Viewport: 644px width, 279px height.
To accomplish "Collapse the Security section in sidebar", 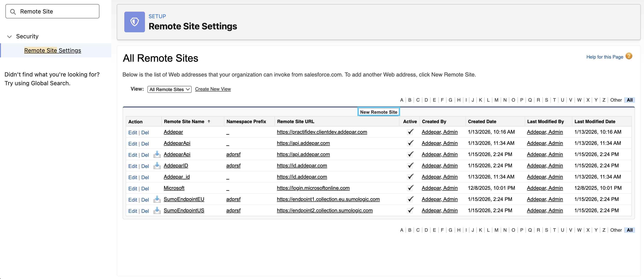I will point(9,37).
